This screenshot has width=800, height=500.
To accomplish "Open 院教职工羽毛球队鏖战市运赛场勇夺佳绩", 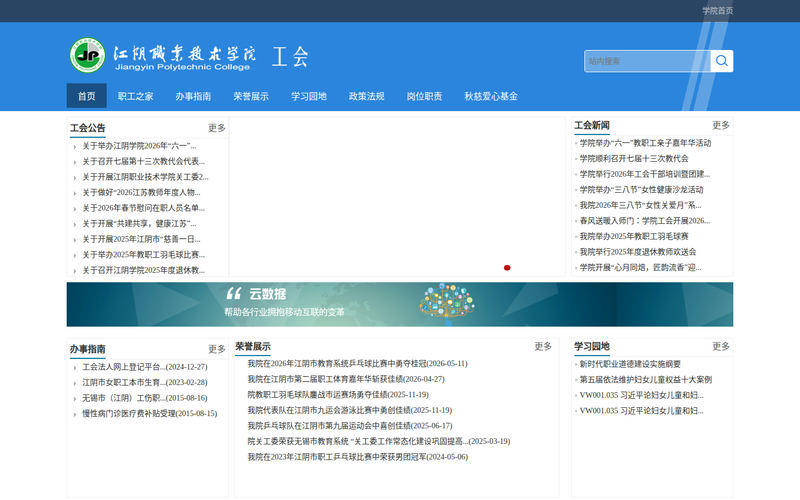I will pos(338,395).
